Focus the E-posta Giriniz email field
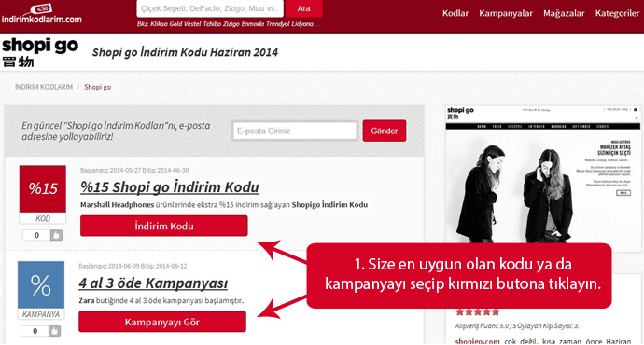This screenshot has height=345, width=644. pyautogui.click(x=295, y=131)
